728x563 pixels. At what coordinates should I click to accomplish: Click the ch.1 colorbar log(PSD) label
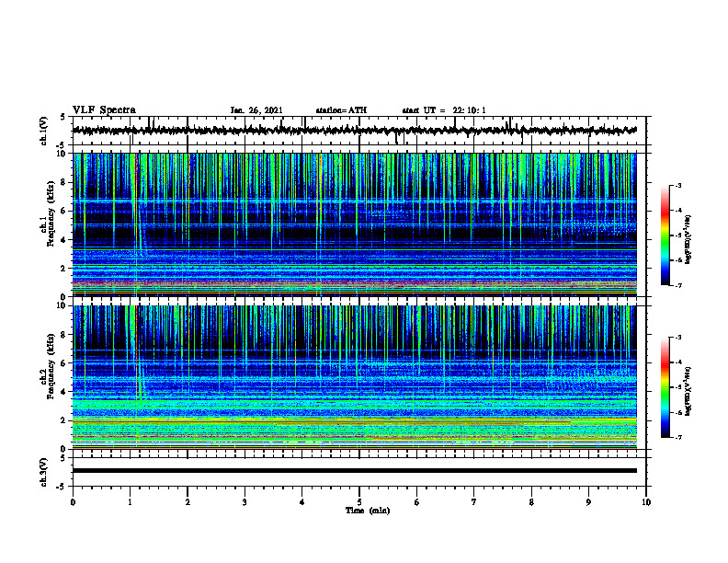688,239
